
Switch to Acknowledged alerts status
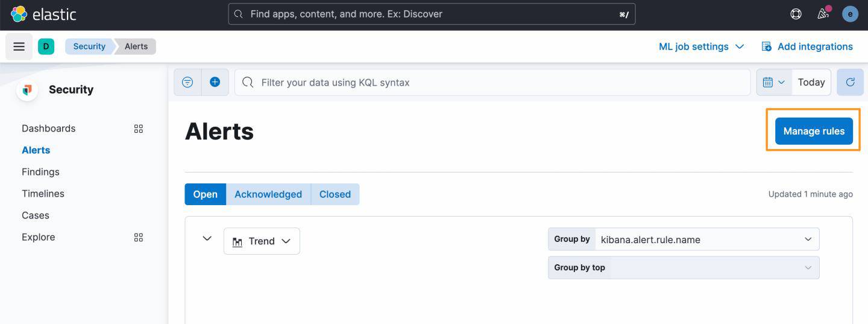(x=268, y=194)
